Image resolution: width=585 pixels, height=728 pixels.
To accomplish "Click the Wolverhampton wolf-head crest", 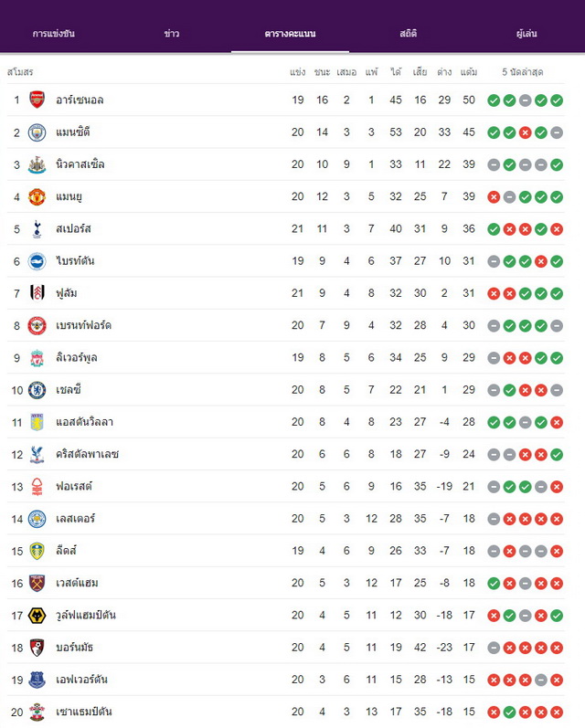I will pyautogui.click(x=37, y=616).
